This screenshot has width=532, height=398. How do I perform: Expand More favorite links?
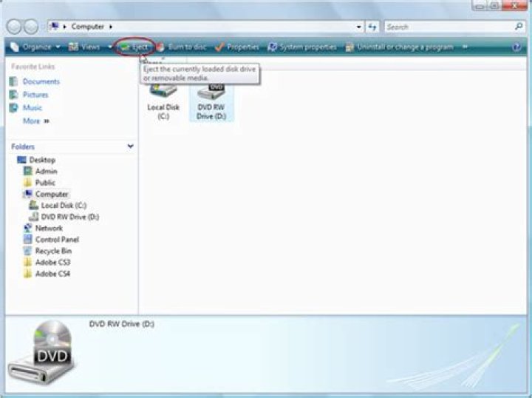[35, 121]
